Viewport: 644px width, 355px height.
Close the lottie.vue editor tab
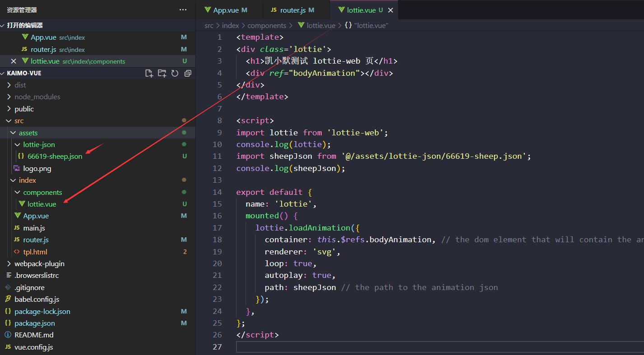pos(390,10)
